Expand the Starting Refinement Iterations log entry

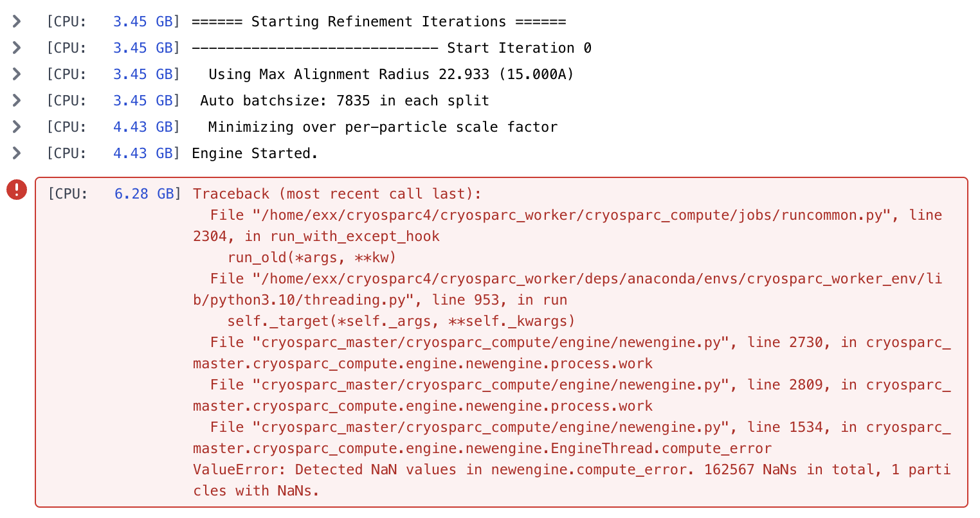coord(17,22)
